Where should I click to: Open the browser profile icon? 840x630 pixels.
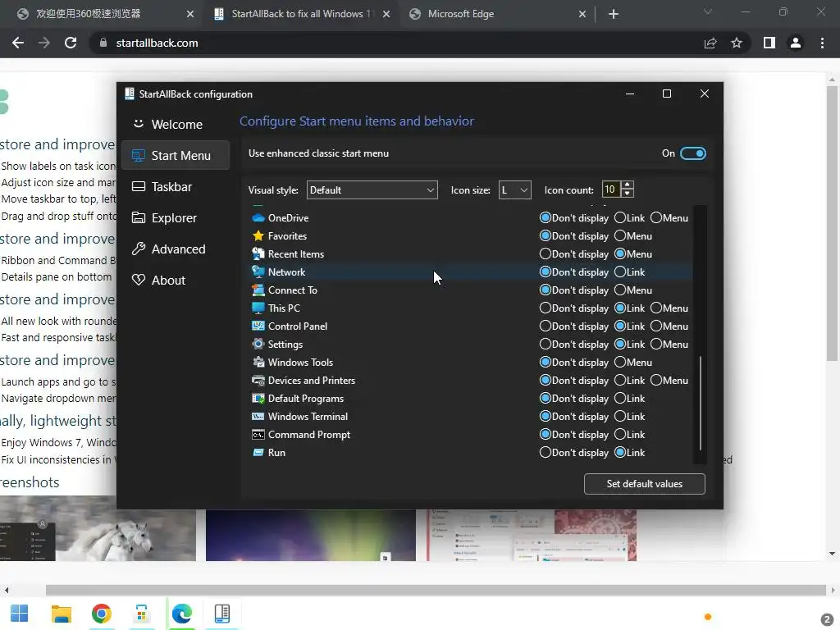[796, 43]
